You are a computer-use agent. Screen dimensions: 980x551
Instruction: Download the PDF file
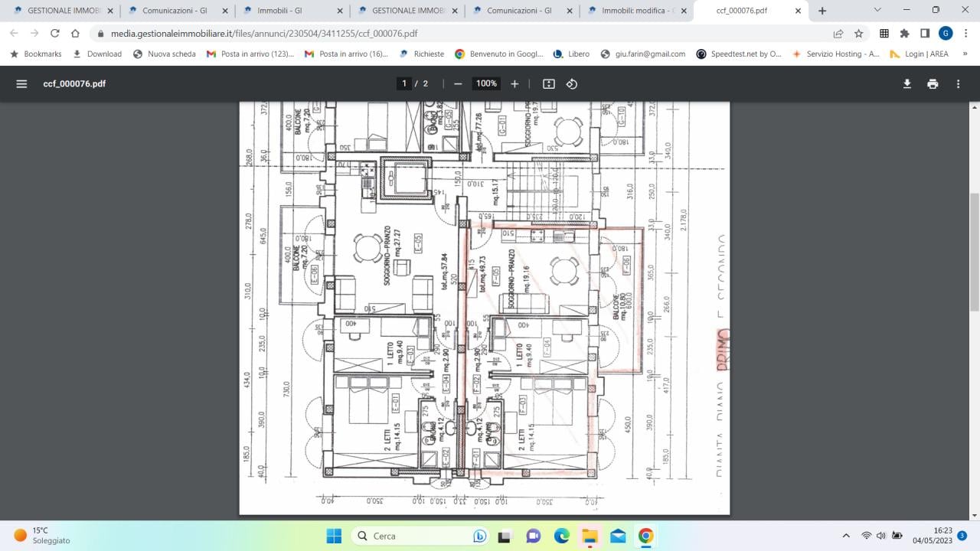tap(906, 83)
